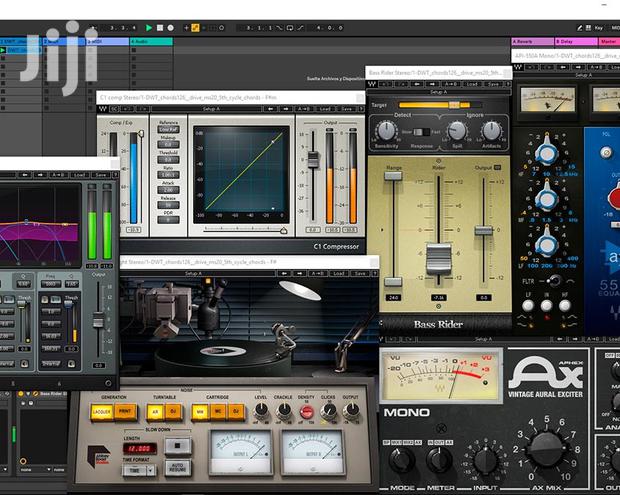Click the Mode knob on Aphex Exciter
This screenshot has height=495, width=620.
click(402, 461)
